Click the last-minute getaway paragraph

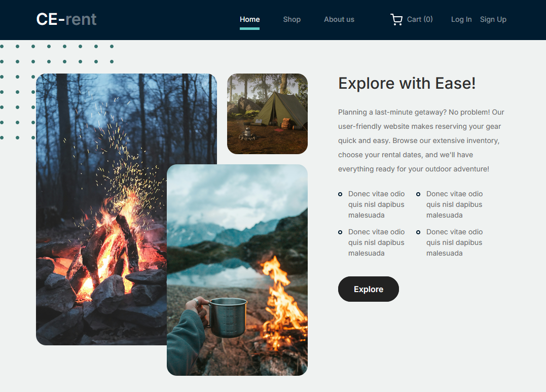click(421, 140)
